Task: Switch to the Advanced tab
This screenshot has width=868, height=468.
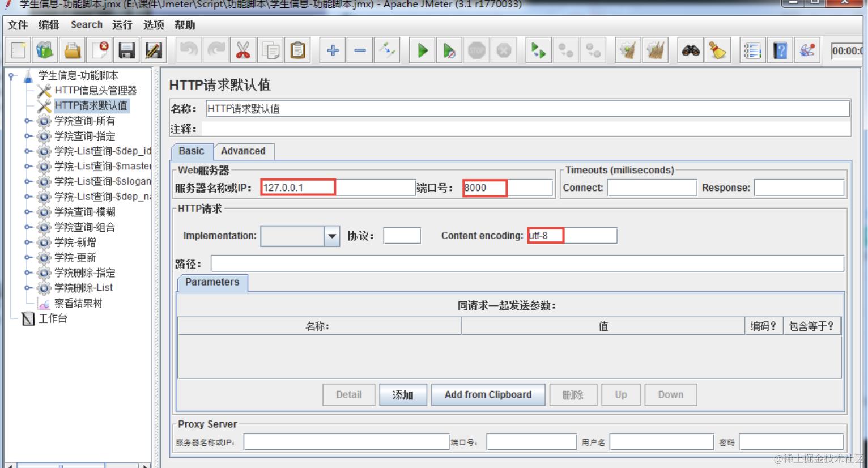Action: coord(243,151)
